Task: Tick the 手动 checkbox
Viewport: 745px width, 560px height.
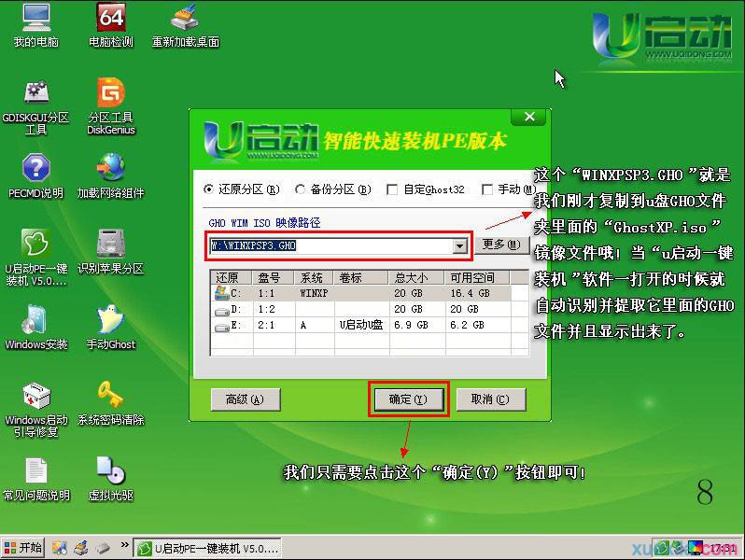Action: click(x=486, y=189)
